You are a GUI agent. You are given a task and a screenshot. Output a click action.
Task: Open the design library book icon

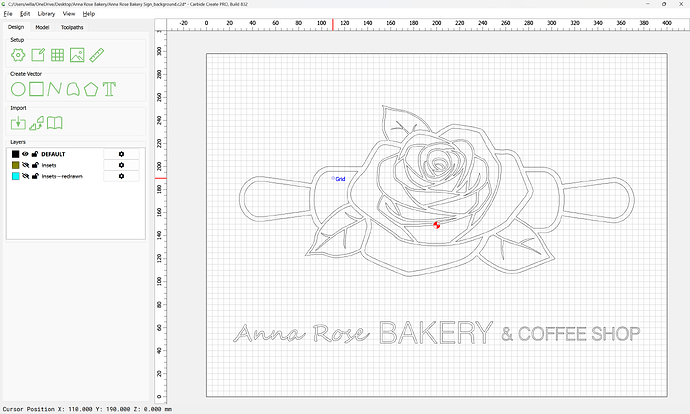tap(56, 123)
